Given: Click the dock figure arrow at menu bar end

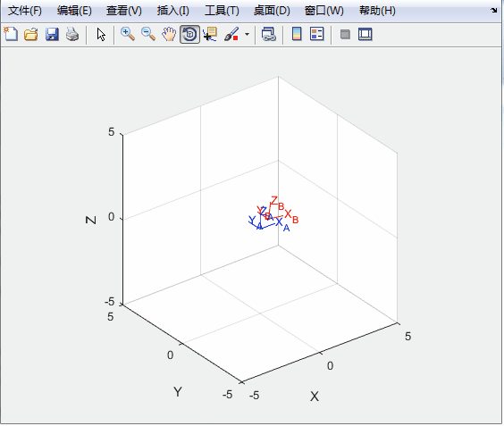Looking at the screenshot, I should [494, 11].
